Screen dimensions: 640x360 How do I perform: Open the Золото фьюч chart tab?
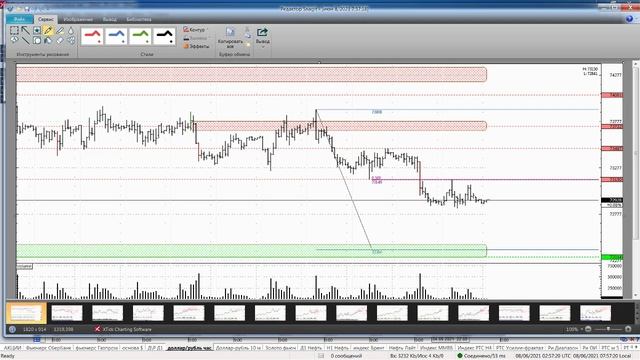click(280, 348)
